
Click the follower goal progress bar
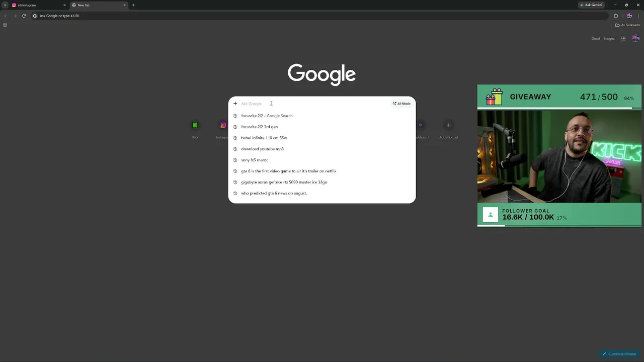pos(559,225)
